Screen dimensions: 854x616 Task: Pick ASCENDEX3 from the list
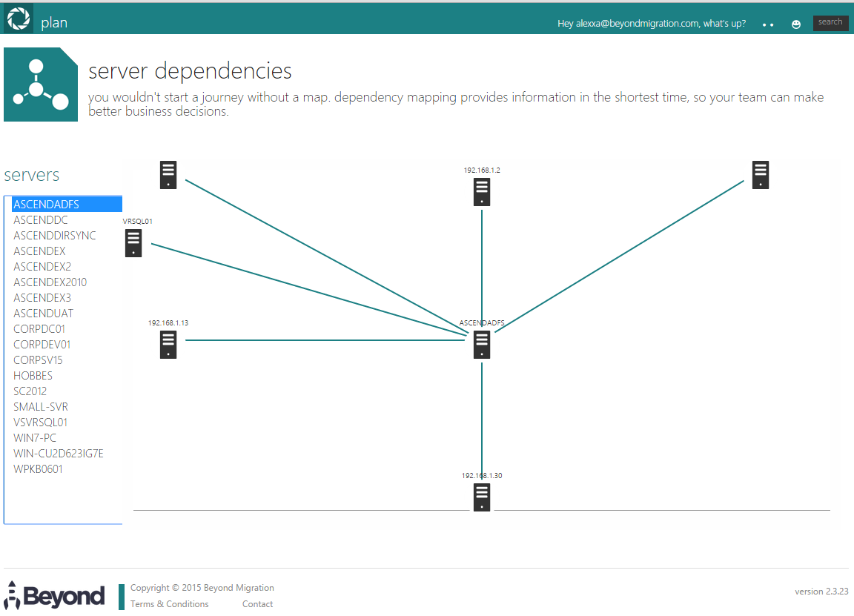(x=42, y=298)
